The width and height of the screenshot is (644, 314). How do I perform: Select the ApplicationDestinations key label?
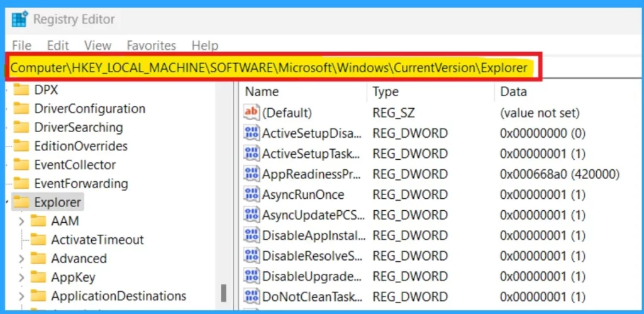click(x=119, y=296)
